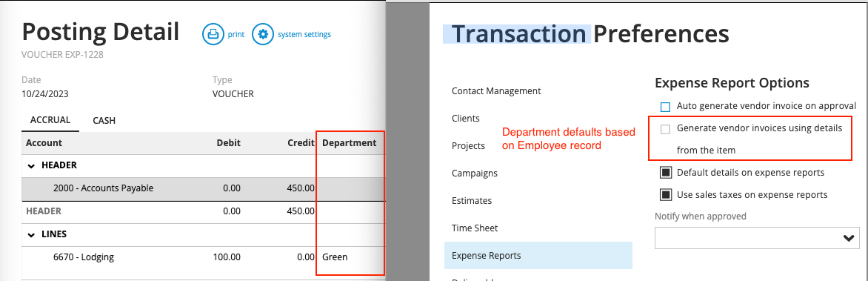Select Expense Reports preferences section
This screenshot has width=868, height=281.
click(538, 256)
